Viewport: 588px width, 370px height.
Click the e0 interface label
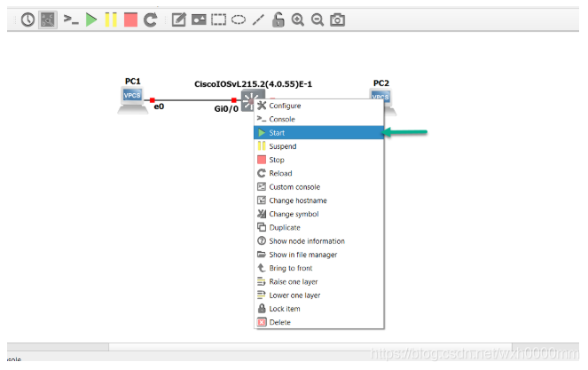pos(159,106)
